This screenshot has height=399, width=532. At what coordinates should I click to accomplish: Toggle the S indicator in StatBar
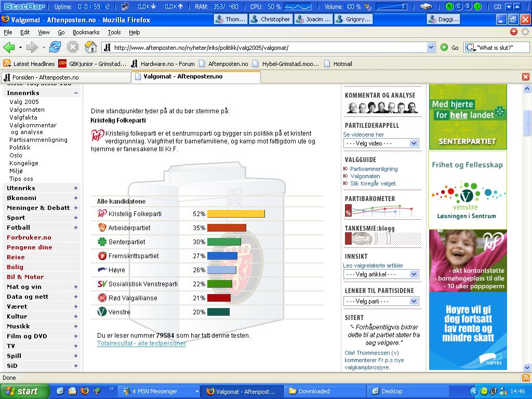[468, 6]
